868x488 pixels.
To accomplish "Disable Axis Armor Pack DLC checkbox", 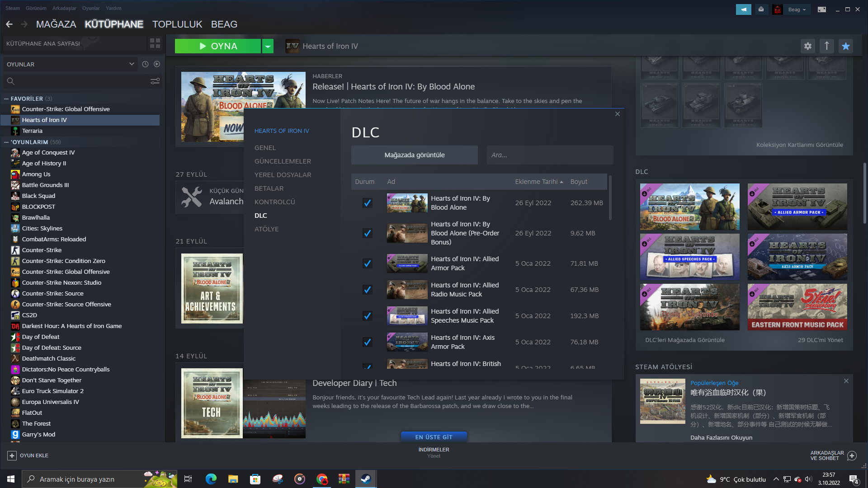I will (x=368, y=342).
